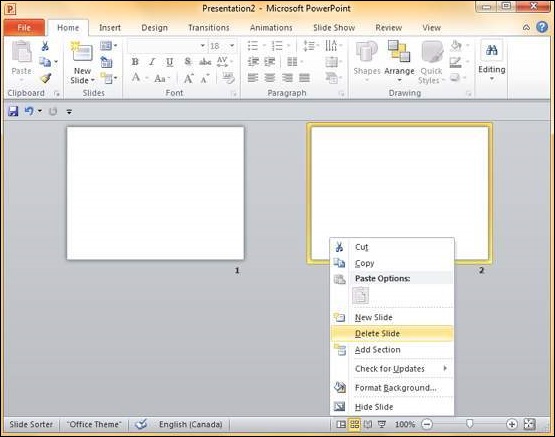
Task: Click the Shape Fill paint bucket icon
Action: click(x=456, y=46)
